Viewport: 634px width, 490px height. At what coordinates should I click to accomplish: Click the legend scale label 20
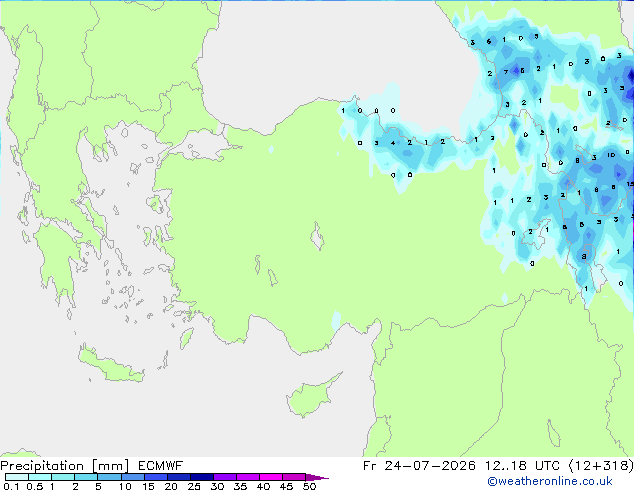171,486
